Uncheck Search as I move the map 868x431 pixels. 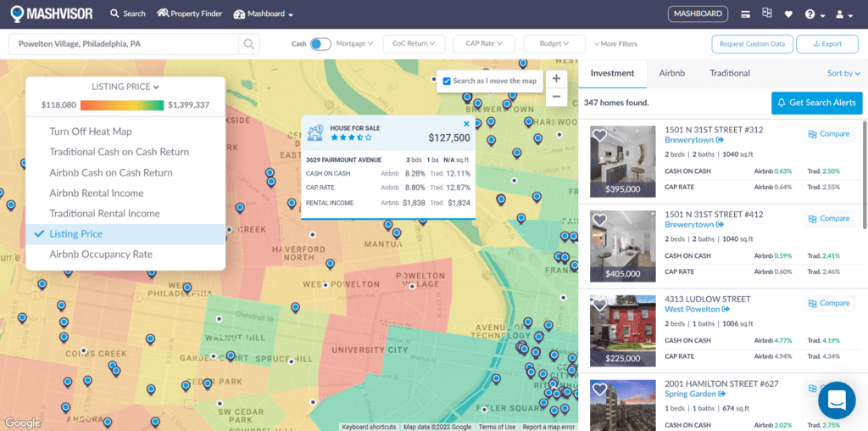pyautogui.click(x=447, y=81)
